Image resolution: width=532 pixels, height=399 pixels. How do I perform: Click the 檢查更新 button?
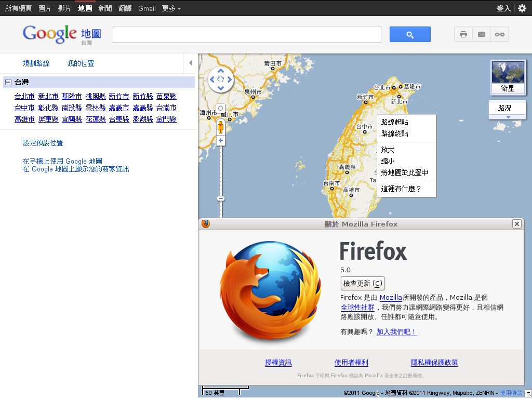pyautogui.click(x=363, y=283)
